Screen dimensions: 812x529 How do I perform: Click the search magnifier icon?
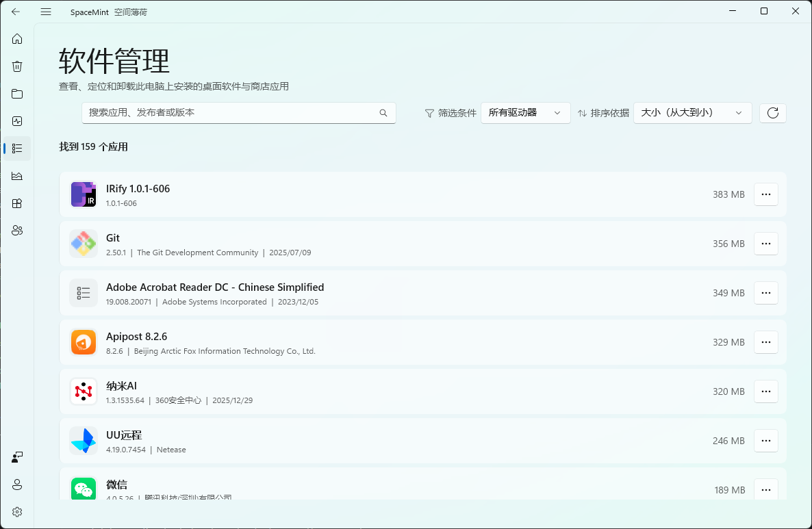coord(383,113)
